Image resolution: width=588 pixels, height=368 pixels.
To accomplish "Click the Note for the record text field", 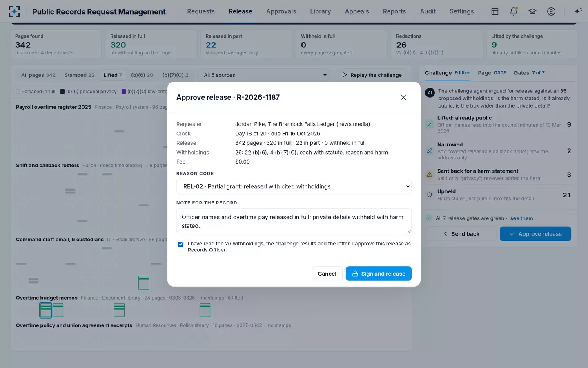I will coord(294,221).
